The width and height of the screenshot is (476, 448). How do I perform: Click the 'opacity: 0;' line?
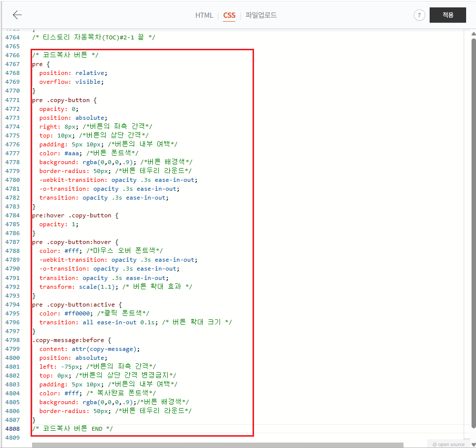tap(59, 109)
